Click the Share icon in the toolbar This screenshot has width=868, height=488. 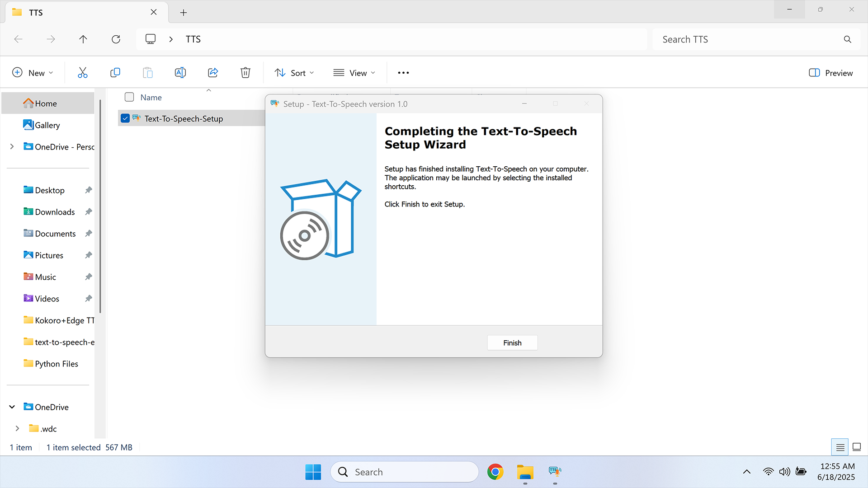212,72
